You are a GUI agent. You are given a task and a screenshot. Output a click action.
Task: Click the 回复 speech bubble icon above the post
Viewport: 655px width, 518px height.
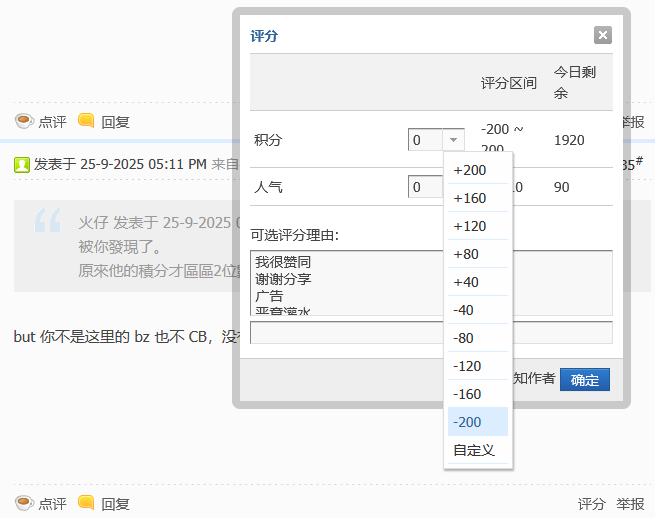pos(87,121)
